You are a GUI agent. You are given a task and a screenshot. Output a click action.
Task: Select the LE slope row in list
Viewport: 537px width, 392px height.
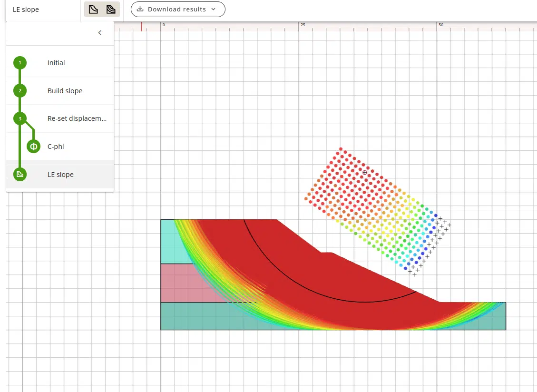pyautogui.click(x=60, y=175)
